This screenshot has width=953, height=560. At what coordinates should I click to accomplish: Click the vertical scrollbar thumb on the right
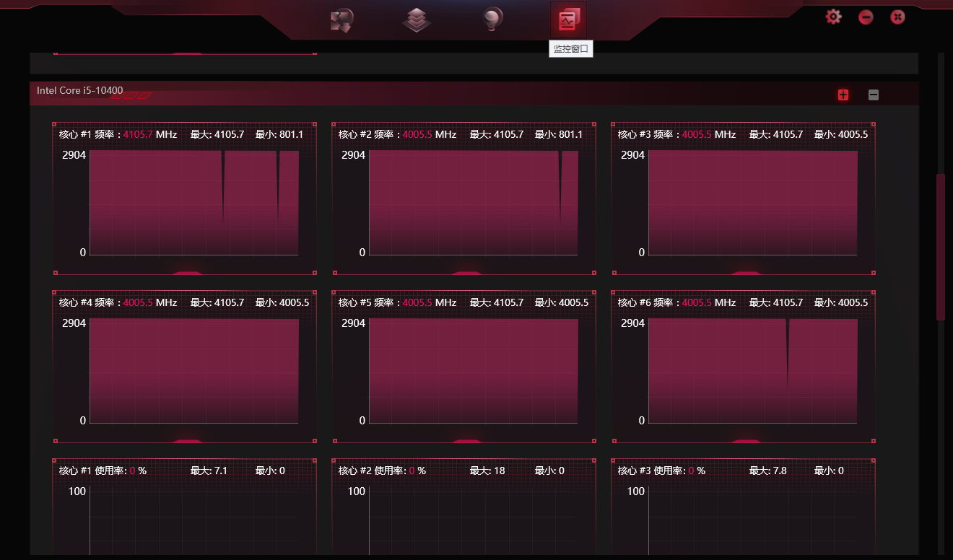(x=941, y=247)
